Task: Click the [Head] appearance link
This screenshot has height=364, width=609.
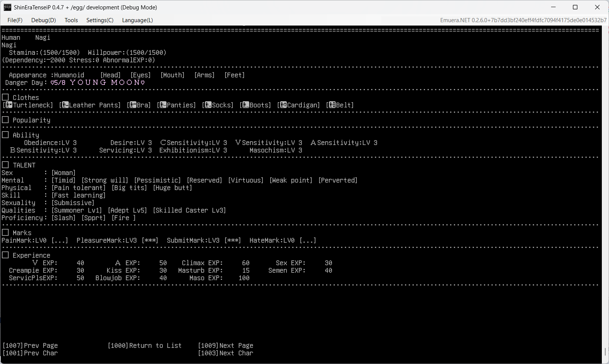Action: pyautogui.click(x=111, y=75)
